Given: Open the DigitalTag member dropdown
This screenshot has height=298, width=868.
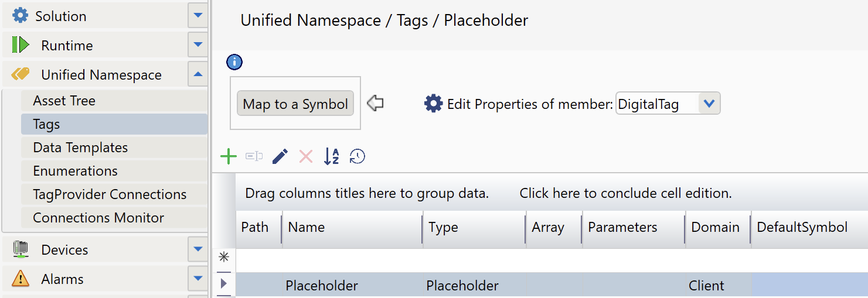Looking at the screenshot, I should [709, 104].
